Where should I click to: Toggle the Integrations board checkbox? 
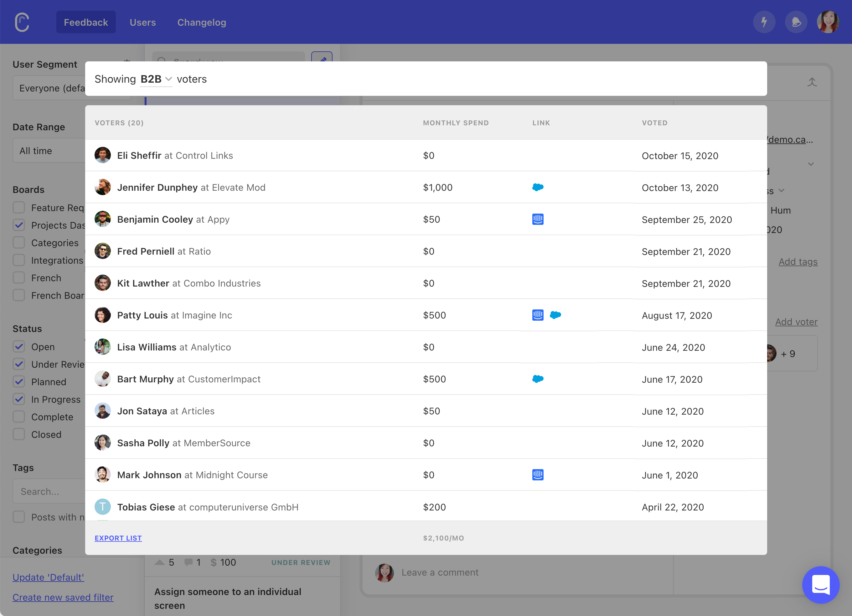[x=19, y=260]
